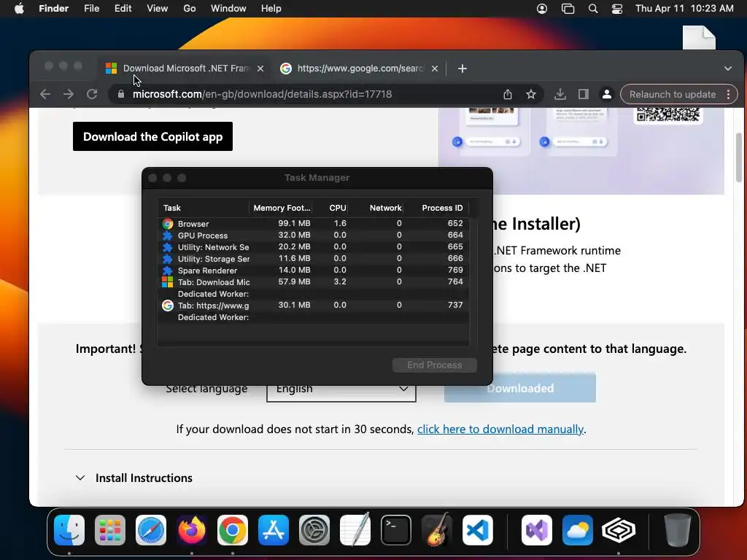747x560 pixels.
Task: Open Control Center in menu bar
Action: click(x=617, y=9)
